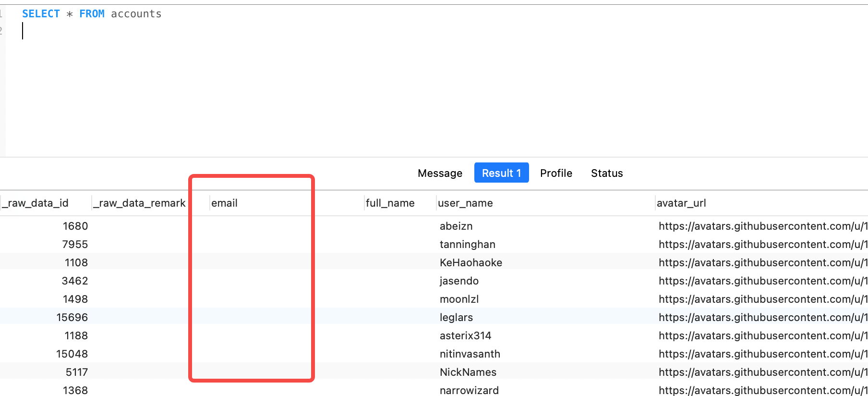
Task: Select cell with id 15696
Action: coord(72,317)
